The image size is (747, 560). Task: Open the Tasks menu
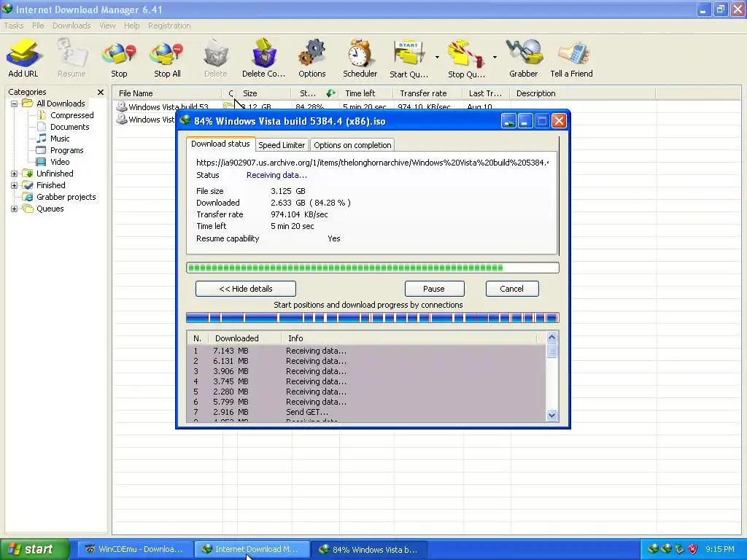(x=14, y=26)
